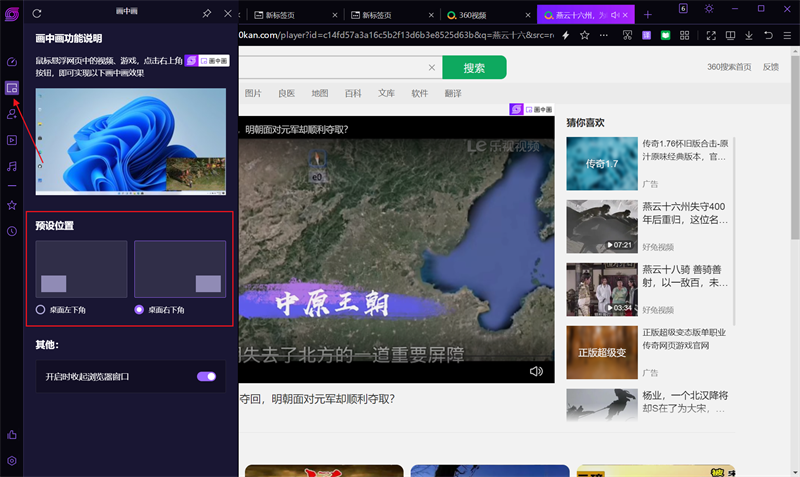Open the 图片 search category
Viewport: 800px width, 477px height.
[253, 93]
